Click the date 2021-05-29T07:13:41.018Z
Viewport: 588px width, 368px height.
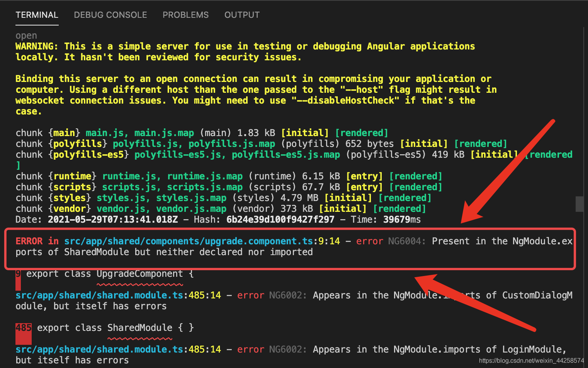(113, 220)
